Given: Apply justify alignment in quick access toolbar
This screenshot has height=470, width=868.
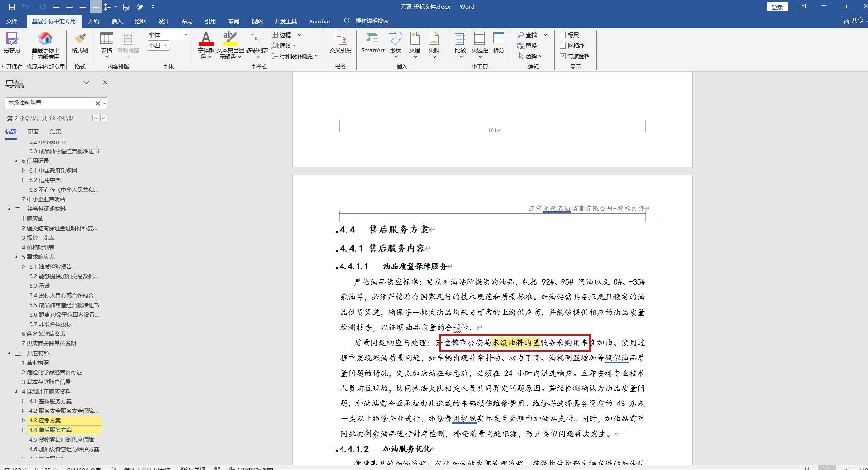Looking at the screenshot, I should coord(96,7).
